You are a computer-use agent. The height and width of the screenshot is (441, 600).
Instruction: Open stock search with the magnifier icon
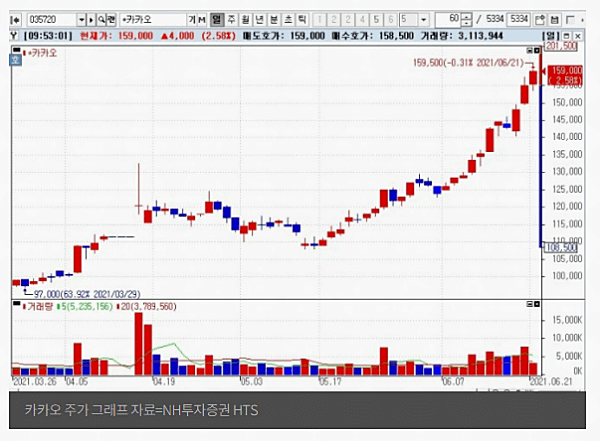[101, 20]
